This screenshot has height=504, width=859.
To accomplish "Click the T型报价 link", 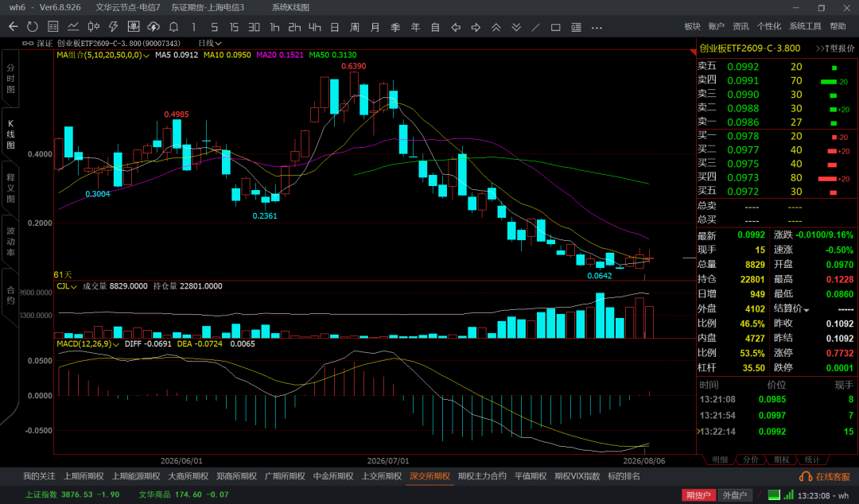I will pyautogui.click(x=835, y=48).
